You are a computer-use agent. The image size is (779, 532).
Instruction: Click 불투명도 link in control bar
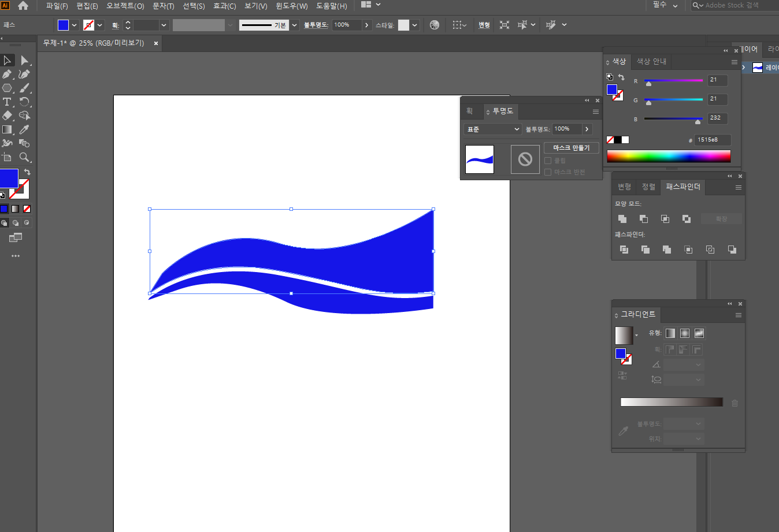coord(316,25)
